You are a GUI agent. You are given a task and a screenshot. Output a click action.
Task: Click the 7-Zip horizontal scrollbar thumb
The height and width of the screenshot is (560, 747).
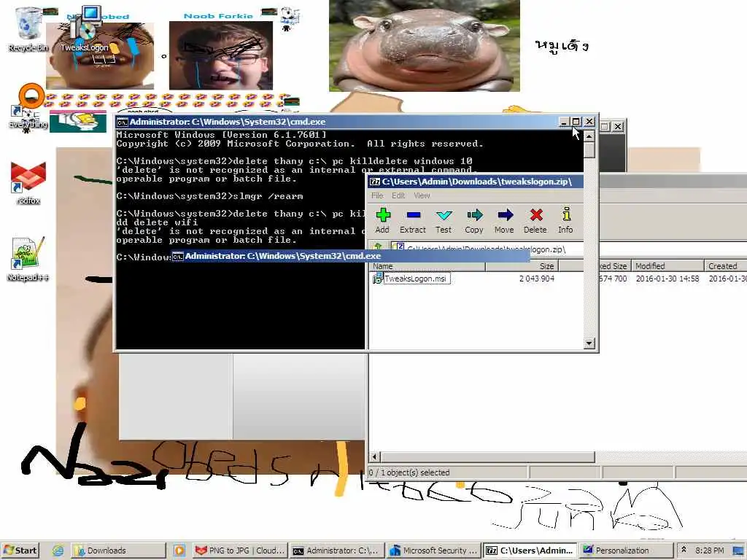tap(487, 457)
